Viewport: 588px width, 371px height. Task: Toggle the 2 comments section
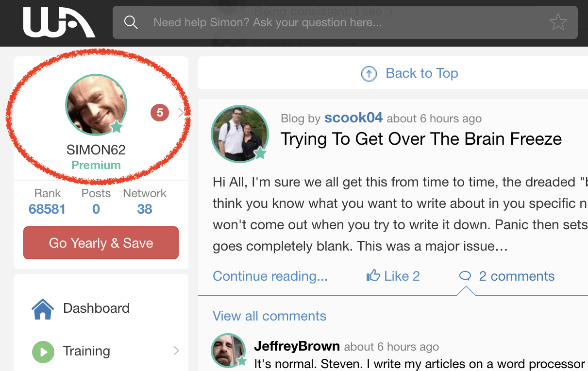click(517, 276)
